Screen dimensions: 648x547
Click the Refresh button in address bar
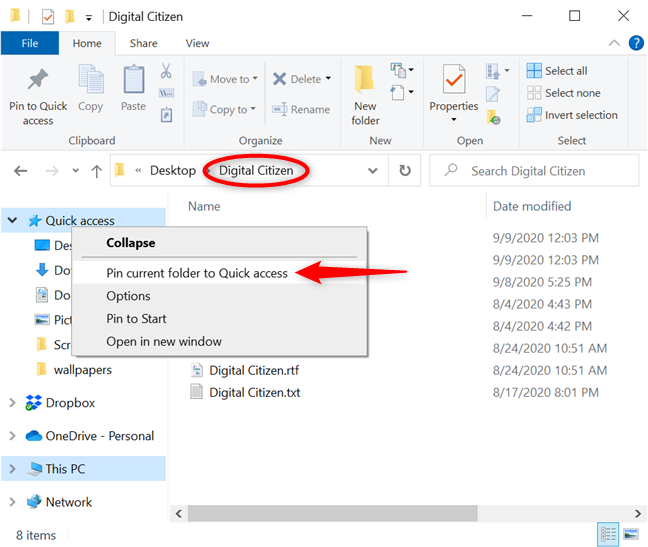[x=405, y=170]
